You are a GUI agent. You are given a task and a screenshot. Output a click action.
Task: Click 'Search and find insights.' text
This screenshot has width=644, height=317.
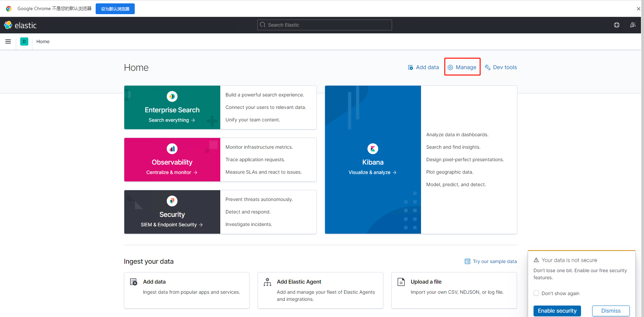pos(453,147)
